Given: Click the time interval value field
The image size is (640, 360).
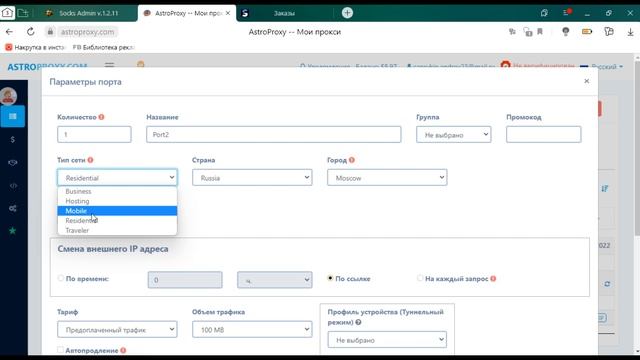Looking at the screenshot, I should pos(185,280).
